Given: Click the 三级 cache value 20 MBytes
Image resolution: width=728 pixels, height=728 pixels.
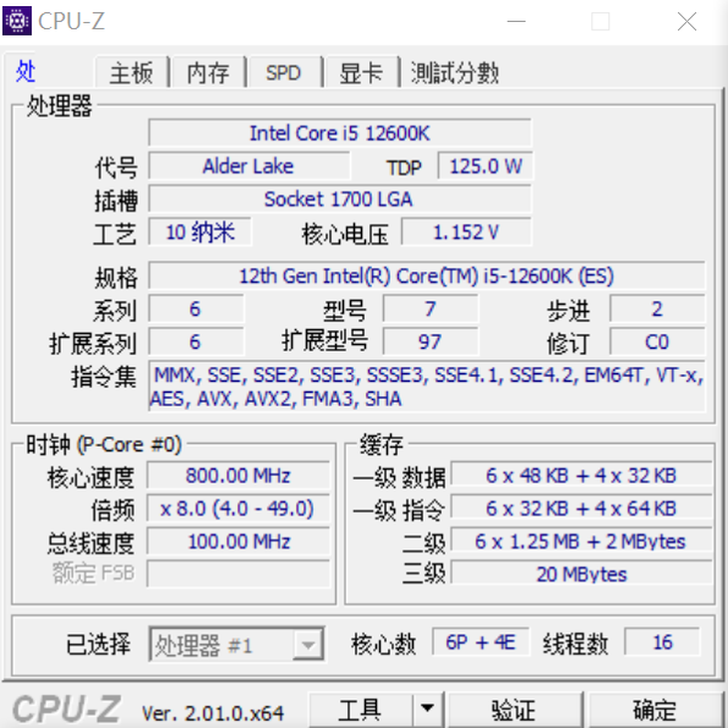Looking at the screenshot, I should (x=581, y=574).
